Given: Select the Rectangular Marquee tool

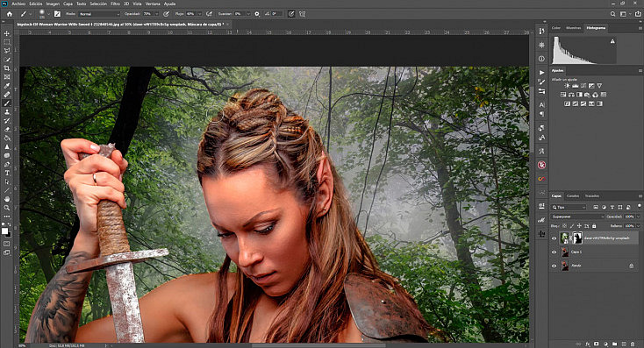Looking at the screenshot, I should (x=6, y=42).
